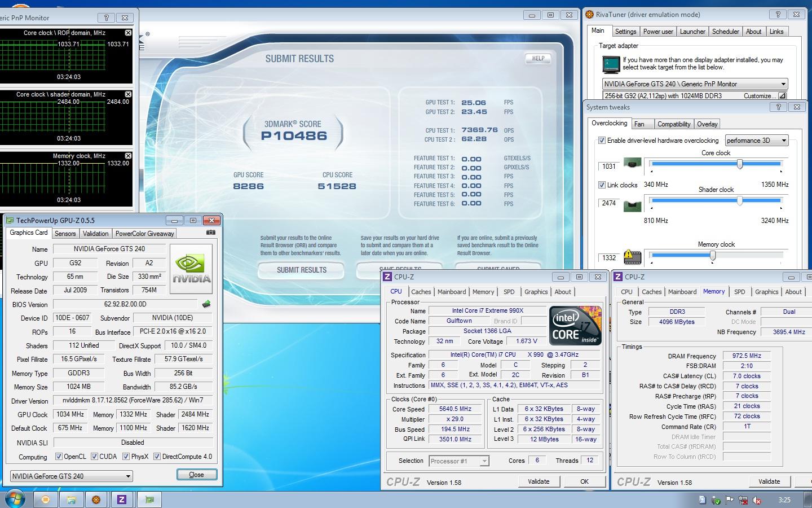Click the RivaTuner help question mark button
812x508 pixels.
(778, 15)
